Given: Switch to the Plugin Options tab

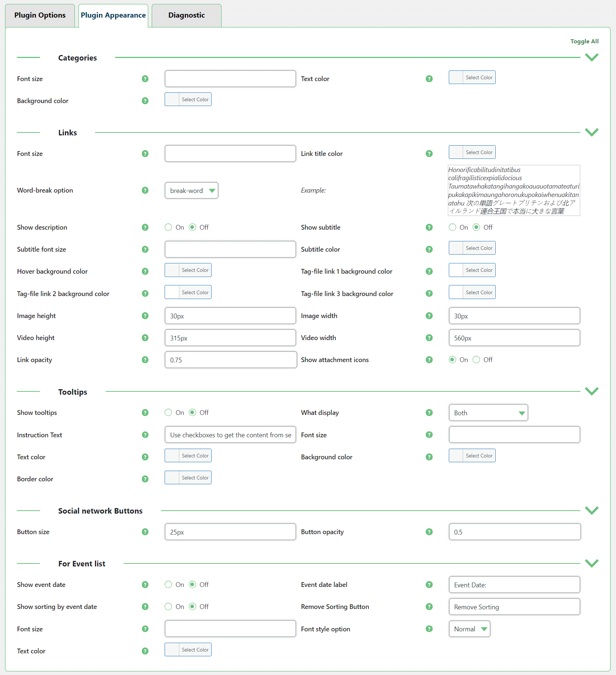Looking at the screenshot, I should tap(40, 15).
